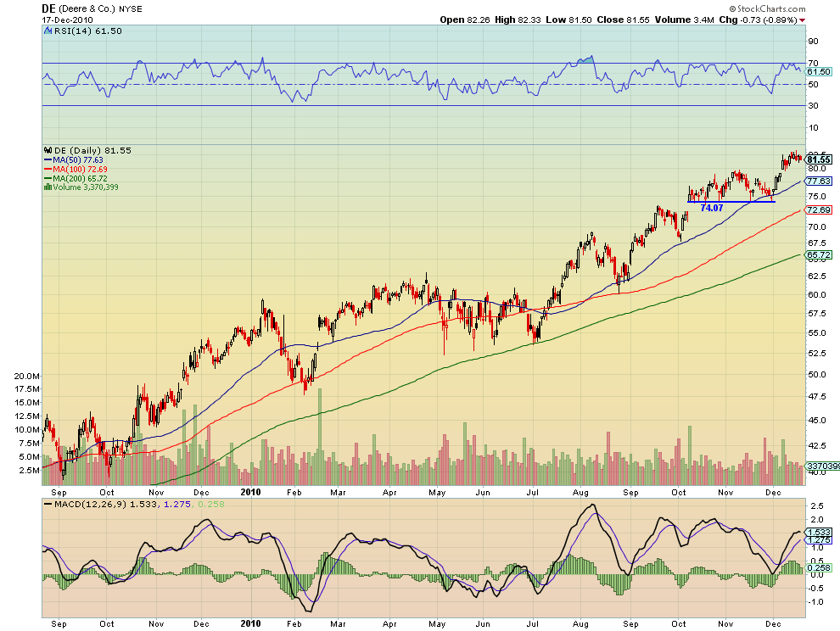Click the blue horizontal support line at 74.07
This screenshot has width=840, height=631.
pos(731,202)
